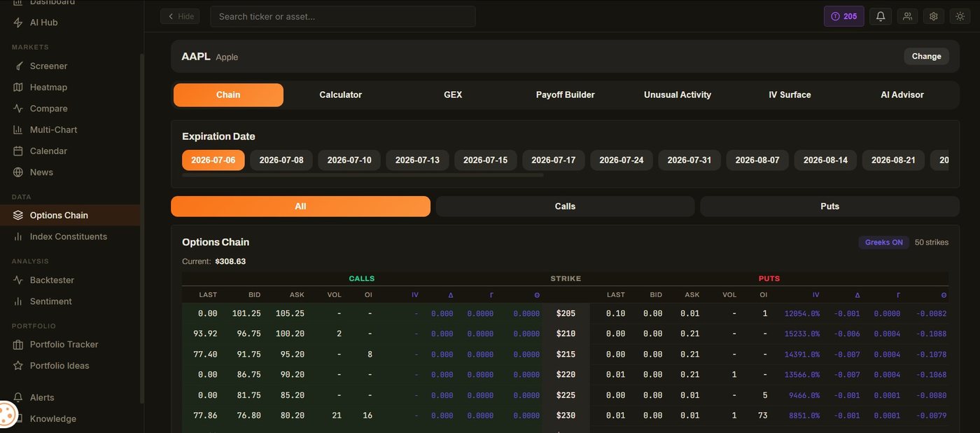Select expiration date 2026-07-08
Viewport: 980px width, 433px height.
click(x=281, y=160)
